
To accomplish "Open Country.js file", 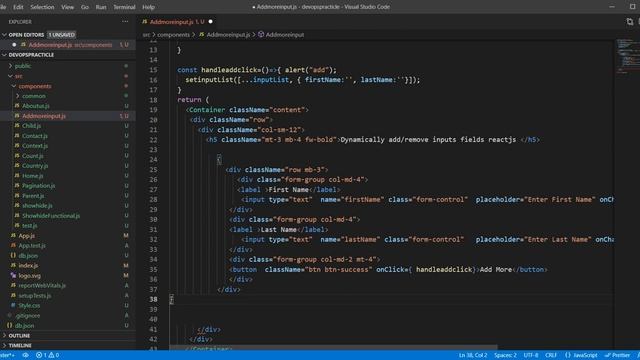I will pos(35,166).
